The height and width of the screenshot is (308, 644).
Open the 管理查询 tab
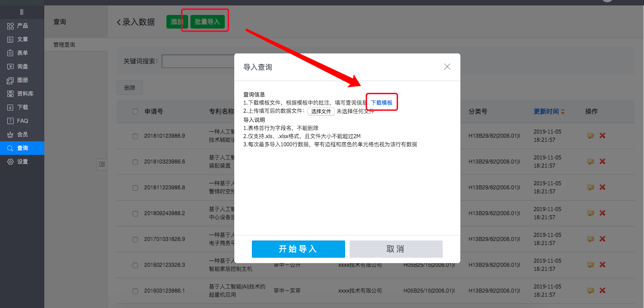[64, 45]
